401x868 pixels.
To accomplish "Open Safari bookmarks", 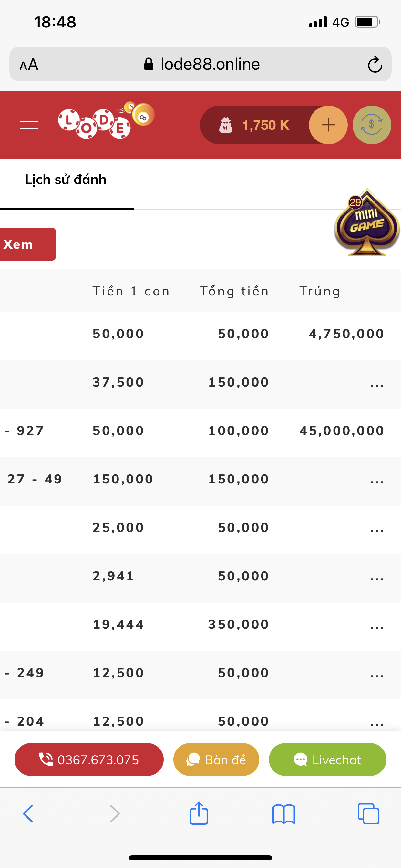I will point(284,814).
